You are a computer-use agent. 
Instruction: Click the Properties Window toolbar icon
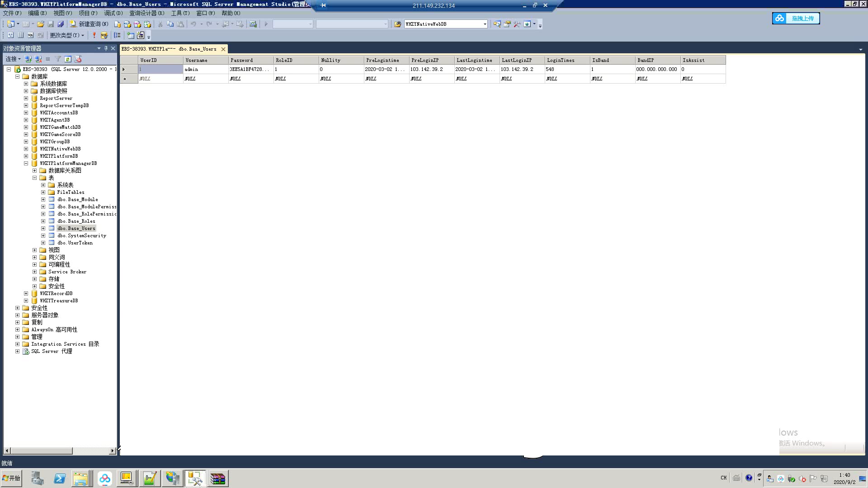coord(507,24)
